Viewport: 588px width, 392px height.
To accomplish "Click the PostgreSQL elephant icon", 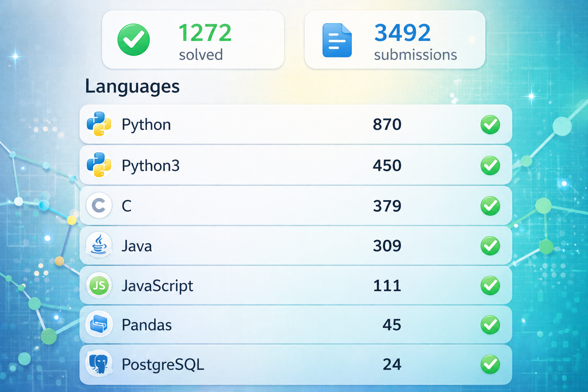I will click(99, 364).
